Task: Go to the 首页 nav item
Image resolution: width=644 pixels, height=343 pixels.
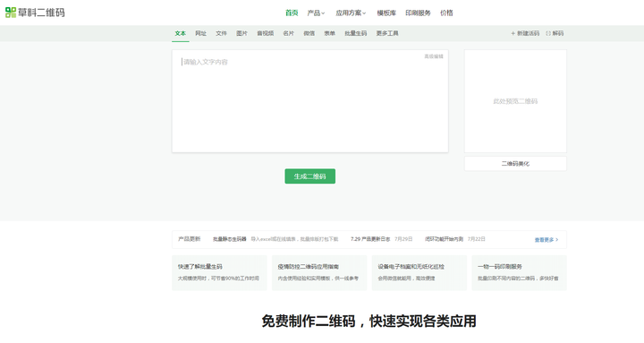Action: pos(292,13)
